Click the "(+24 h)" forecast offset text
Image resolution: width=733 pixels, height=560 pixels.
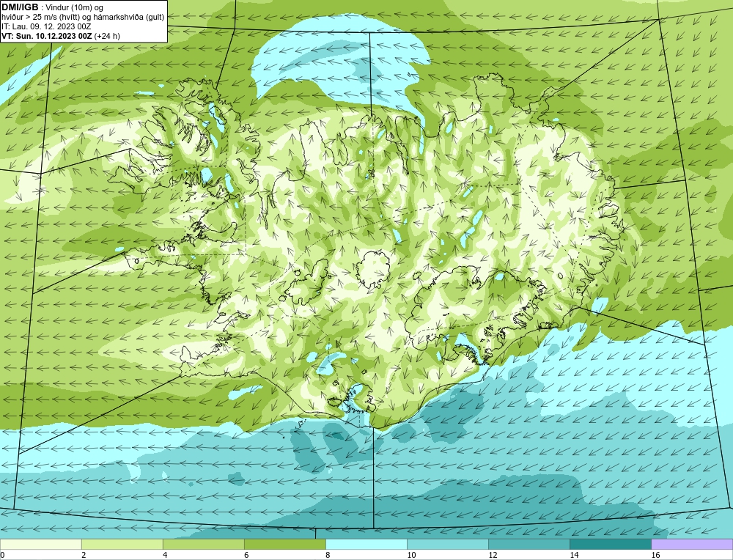pos(107,36)
